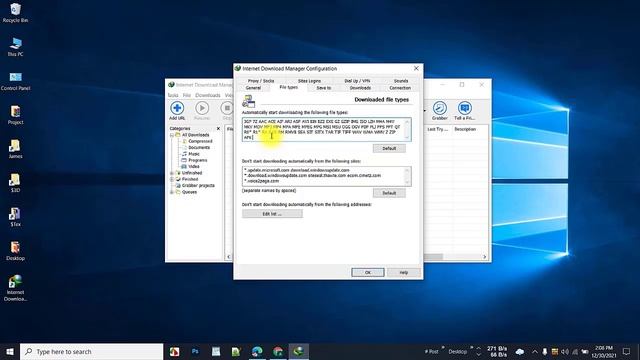Open the Proxy / Socks tab

pyautogui.click(x=261, y=81)
